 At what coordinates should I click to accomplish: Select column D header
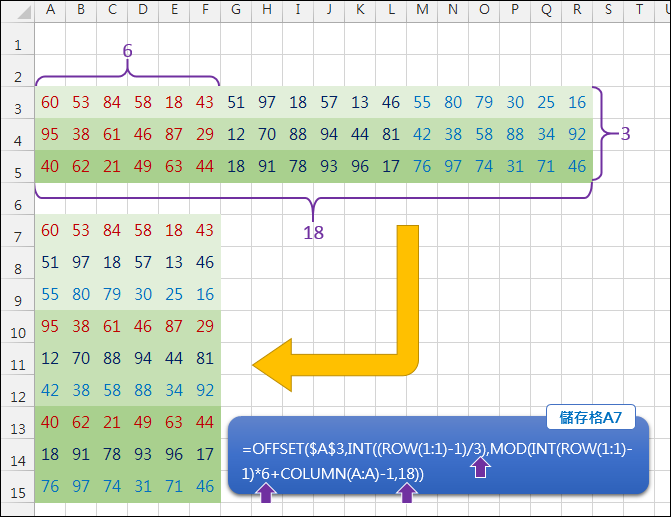tap(143, 10)
